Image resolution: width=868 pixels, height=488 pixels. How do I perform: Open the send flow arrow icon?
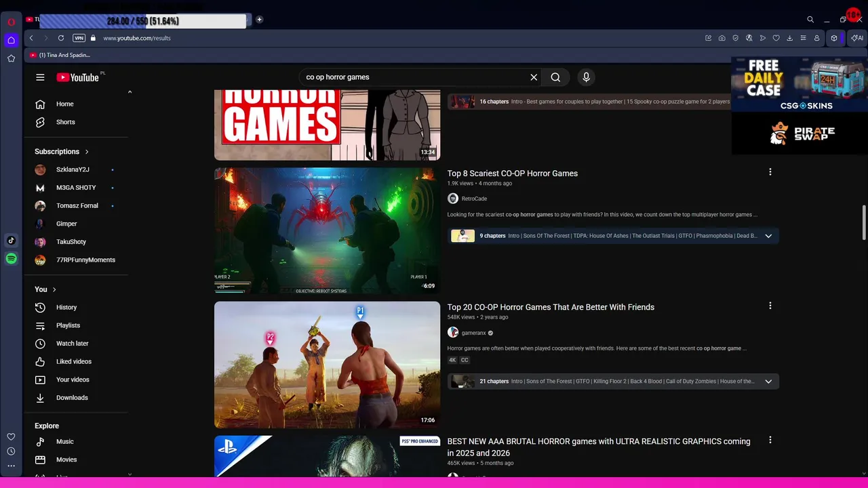[763, 38]
